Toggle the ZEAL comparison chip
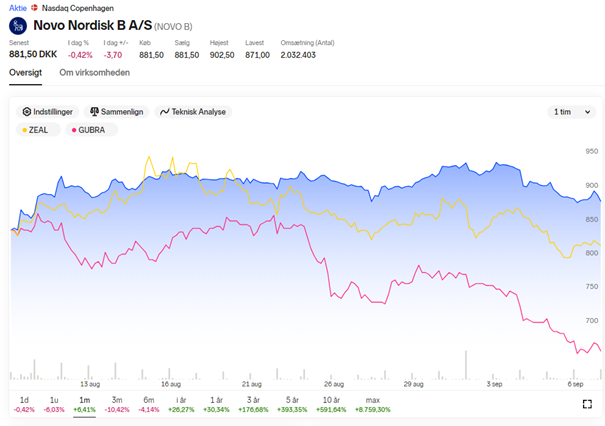 (x=38, y=130)
